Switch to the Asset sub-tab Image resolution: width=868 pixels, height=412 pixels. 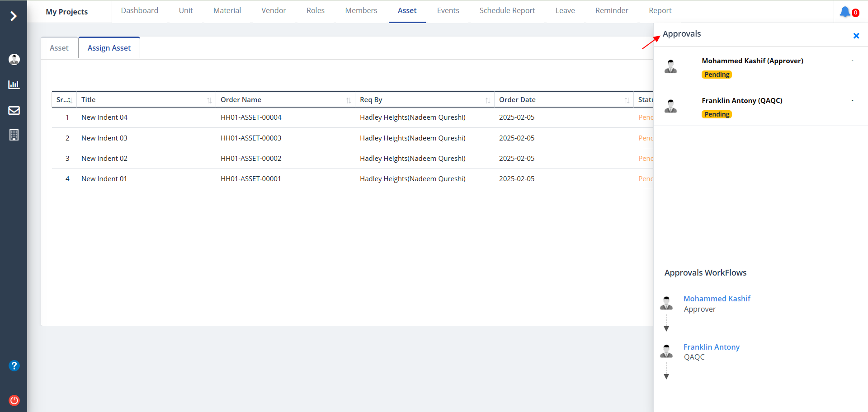coord(59,48)
